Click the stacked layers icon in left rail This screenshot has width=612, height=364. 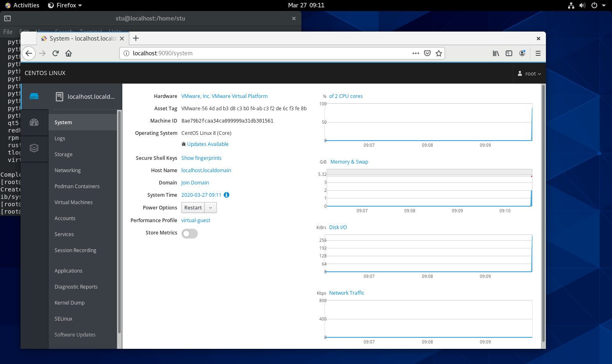click(34, 148)
